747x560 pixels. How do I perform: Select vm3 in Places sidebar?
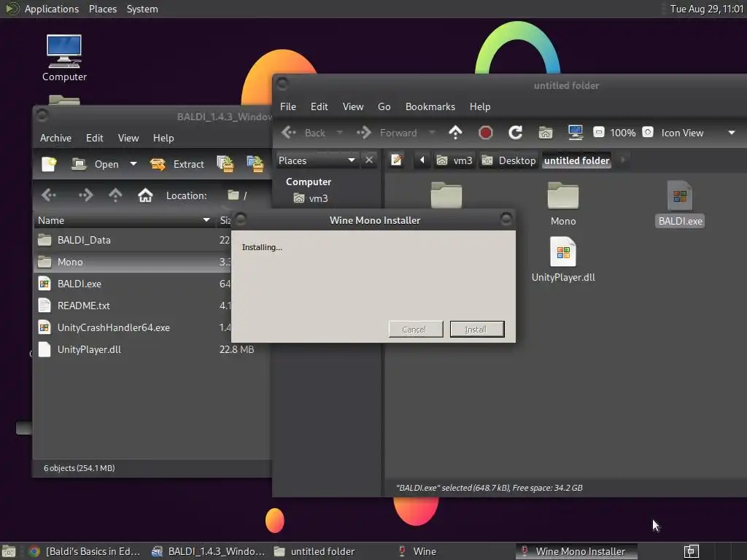(311, 198)
